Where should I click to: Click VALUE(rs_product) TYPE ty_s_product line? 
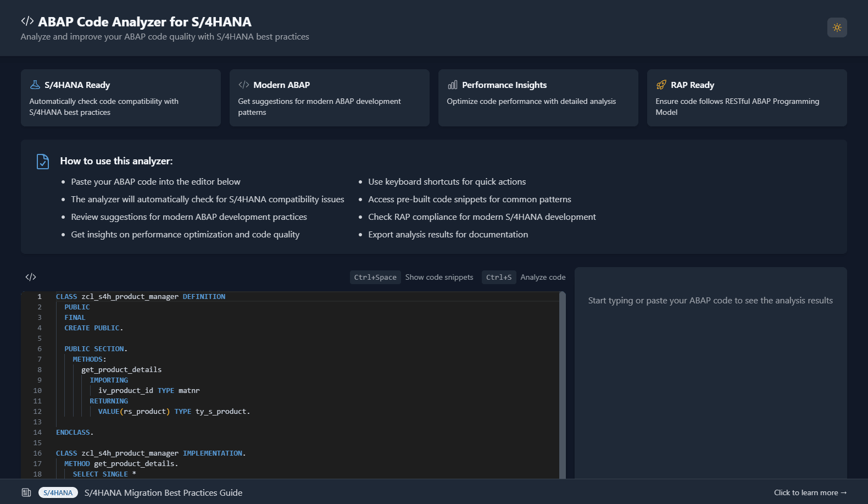tap(174, 411)
